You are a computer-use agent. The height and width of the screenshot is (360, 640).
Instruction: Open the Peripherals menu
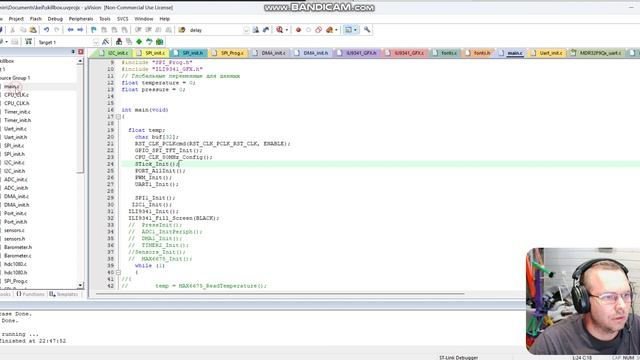(81, 19)
